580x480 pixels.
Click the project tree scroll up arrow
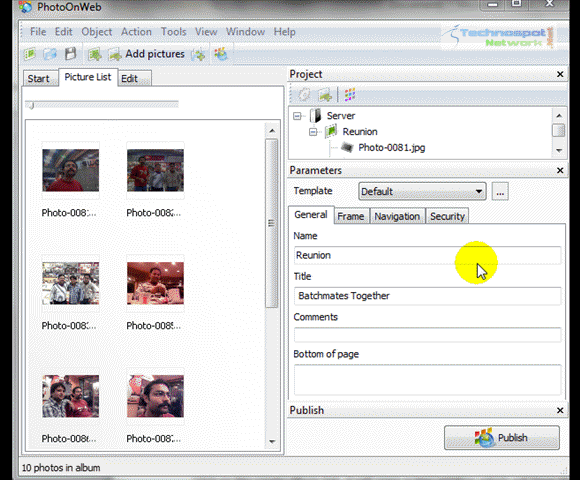(559, 116)
